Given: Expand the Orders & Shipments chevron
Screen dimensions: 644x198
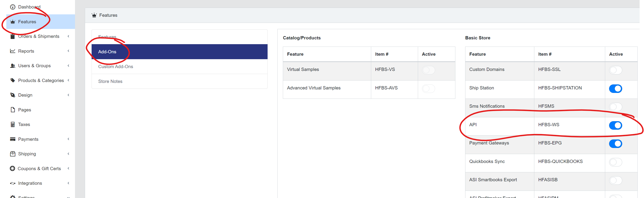Looking at the screenshot, I should [68, 36].
